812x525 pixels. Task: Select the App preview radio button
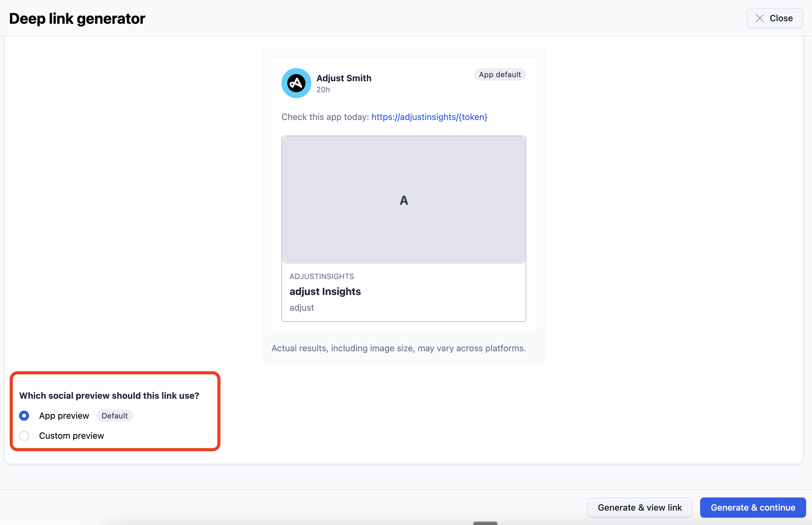pyautogui.click(x=24, y=416)
